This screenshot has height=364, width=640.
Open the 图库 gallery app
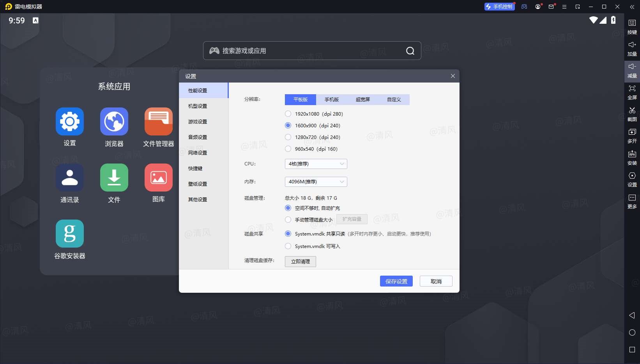(x=159, y=178)
